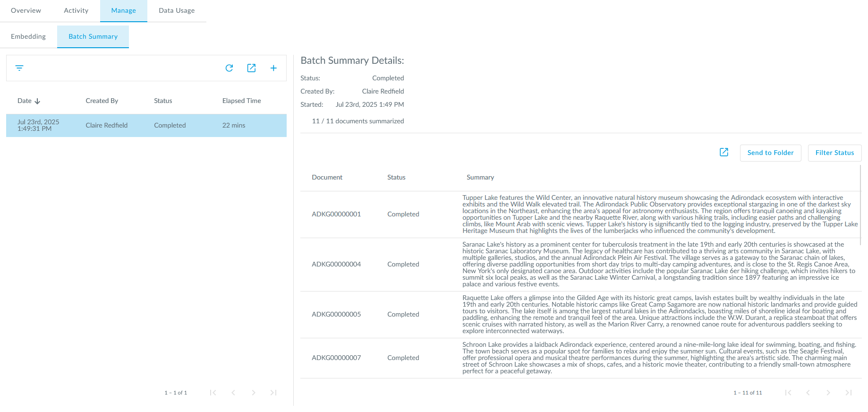Click export icon in batch list toolbar

pos(251,68)
